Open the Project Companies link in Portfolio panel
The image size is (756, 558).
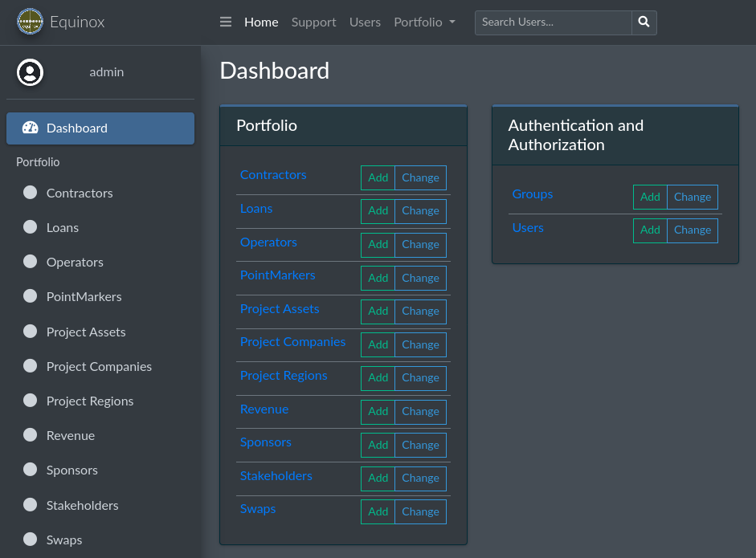(x=292, y=342)
